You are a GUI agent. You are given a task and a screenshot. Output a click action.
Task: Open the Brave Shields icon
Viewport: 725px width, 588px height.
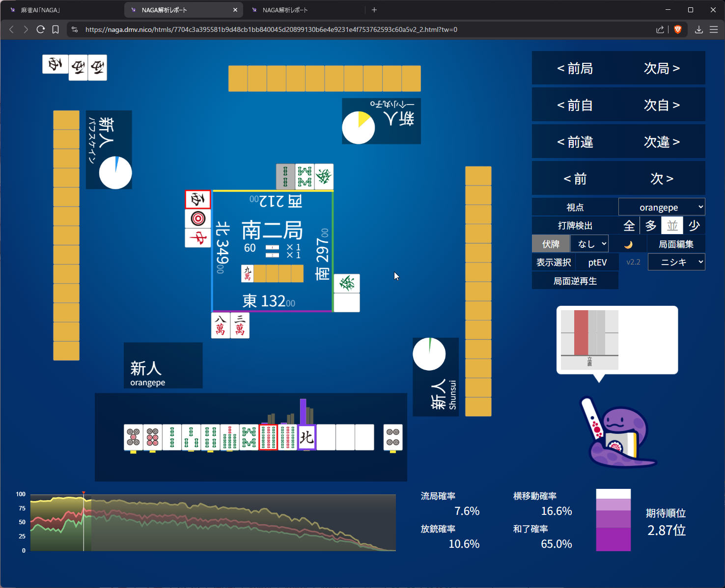pyautogui.click(x=678, y=29)
